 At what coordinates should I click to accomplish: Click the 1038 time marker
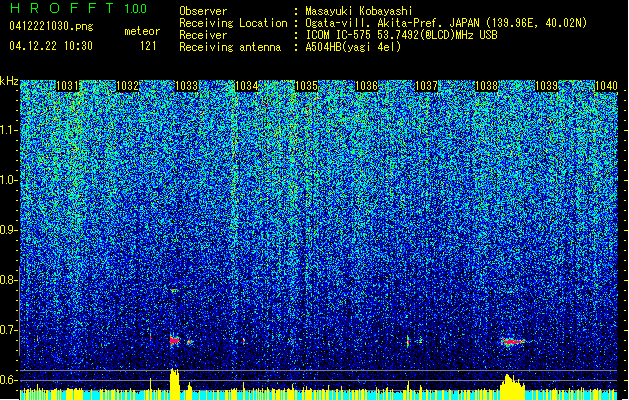tap(487, 86)
